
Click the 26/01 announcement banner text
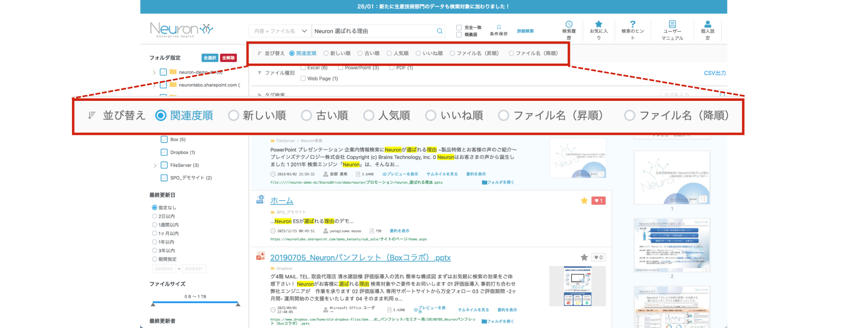[434, 7]
